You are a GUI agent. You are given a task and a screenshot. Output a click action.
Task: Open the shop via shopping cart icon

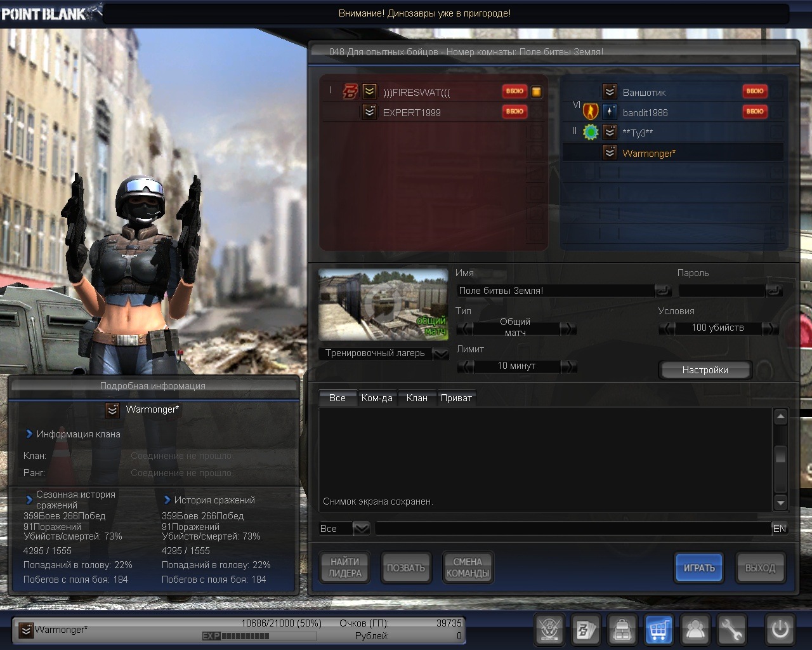point(658,630)
